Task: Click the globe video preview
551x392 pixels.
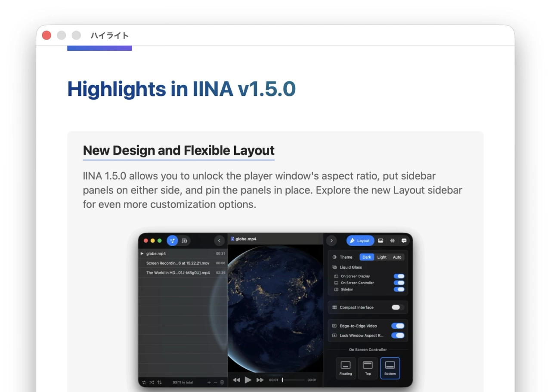Action: (x=275, y=309)
